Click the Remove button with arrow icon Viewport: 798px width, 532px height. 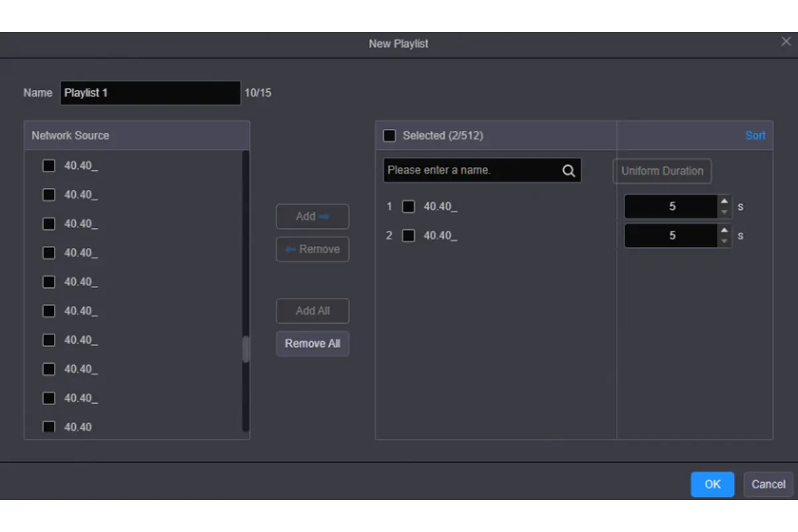point(313,249)
